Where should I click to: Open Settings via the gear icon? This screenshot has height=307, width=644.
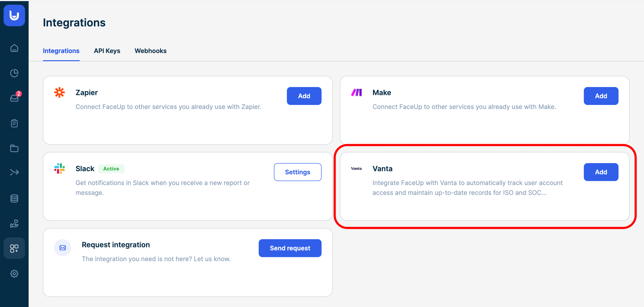point(14,274)
